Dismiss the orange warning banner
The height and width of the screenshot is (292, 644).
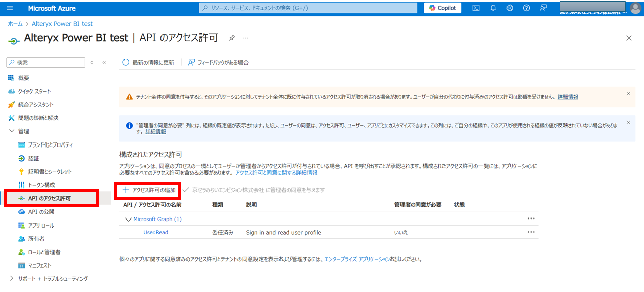coord(628,94)
